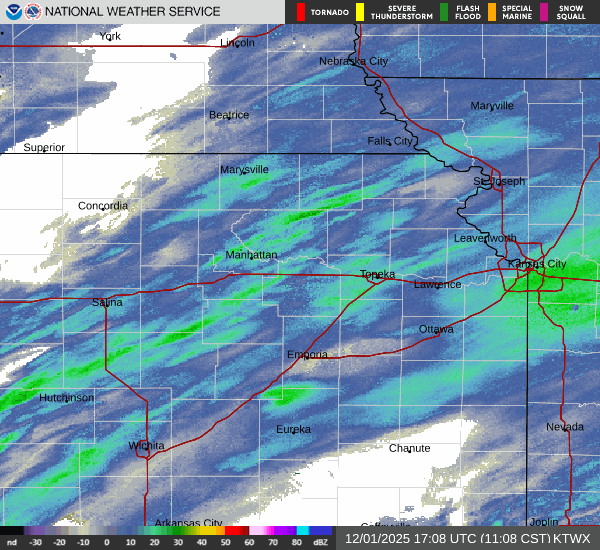Click the 'nd' box on reflectivity scale
The height and width of the screenshot is (550, 600).
12,541
